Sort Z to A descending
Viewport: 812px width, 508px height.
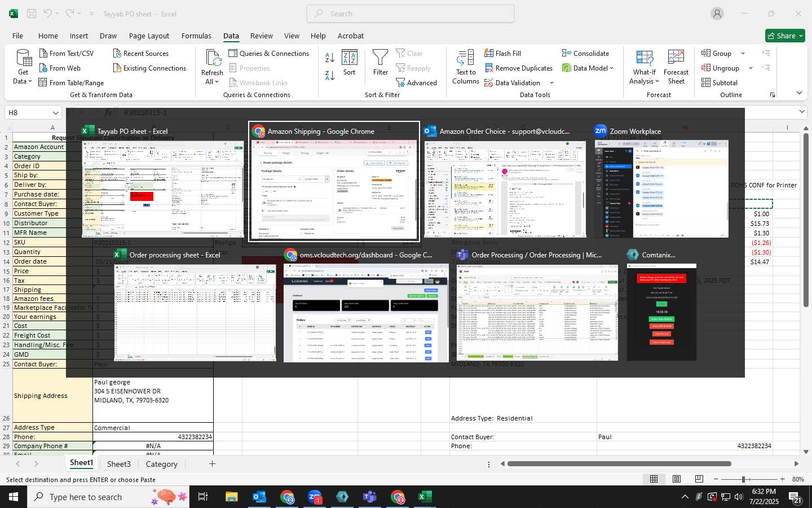[330, 75]
